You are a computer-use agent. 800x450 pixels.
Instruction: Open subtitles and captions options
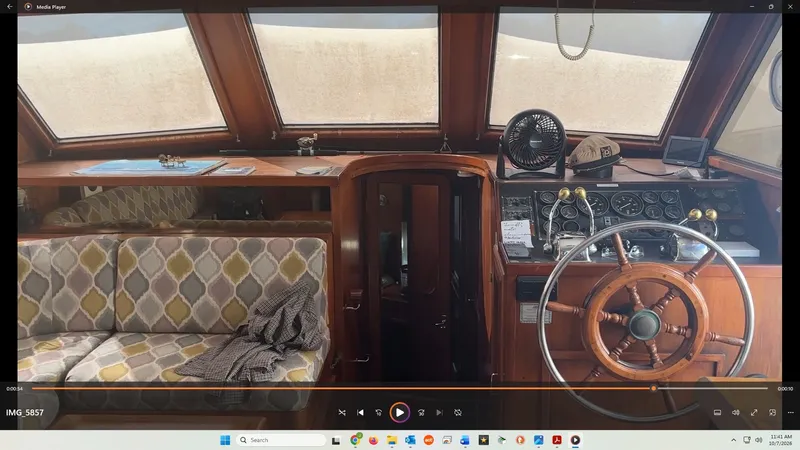tap(717, 412)
